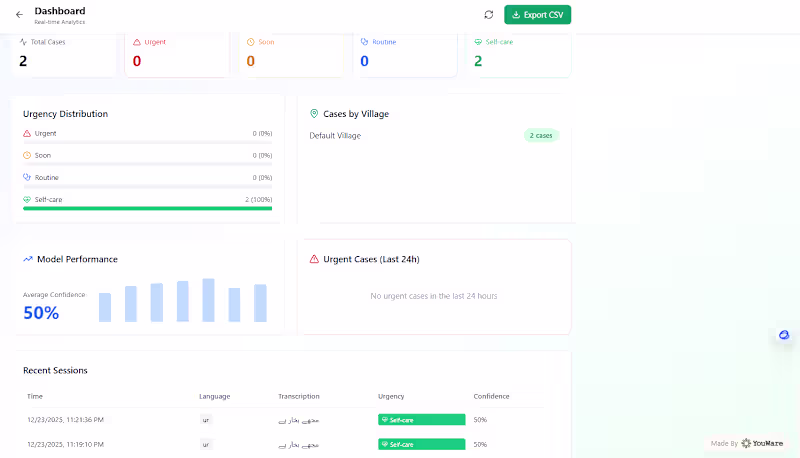This screenshot has height=458, width=800.
Task: Click the Dashboard title
Action: pos(60,11)
